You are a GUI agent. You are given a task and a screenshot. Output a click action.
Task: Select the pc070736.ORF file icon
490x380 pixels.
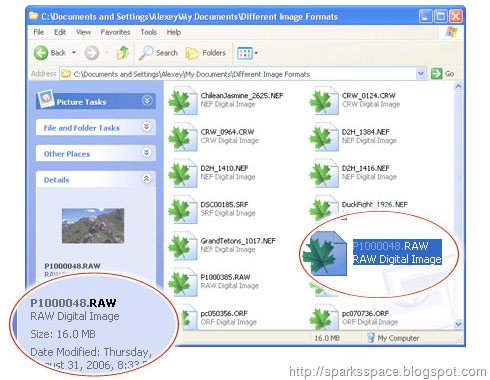coord(324,318)
